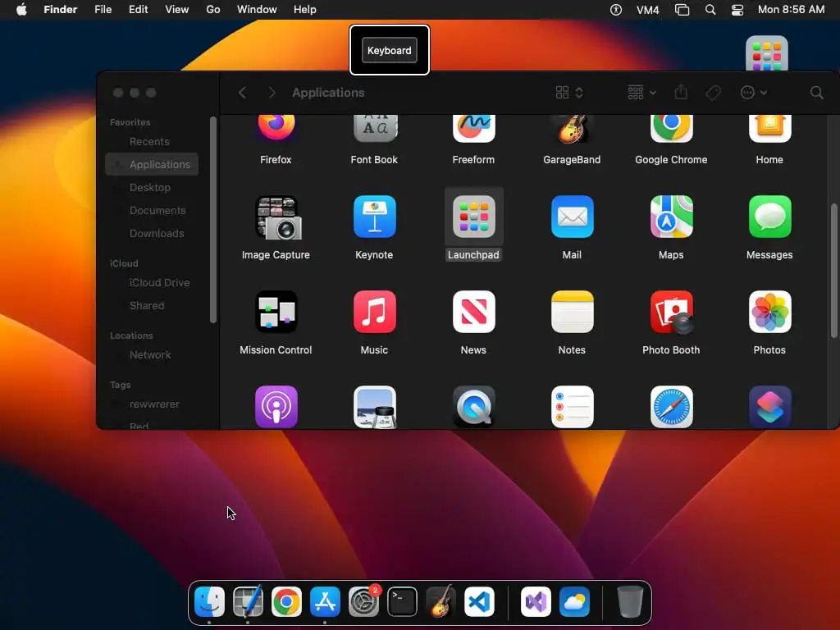Click the Photos app icon
This screenshot has height=630, width=840.
[x=769, y=312]
